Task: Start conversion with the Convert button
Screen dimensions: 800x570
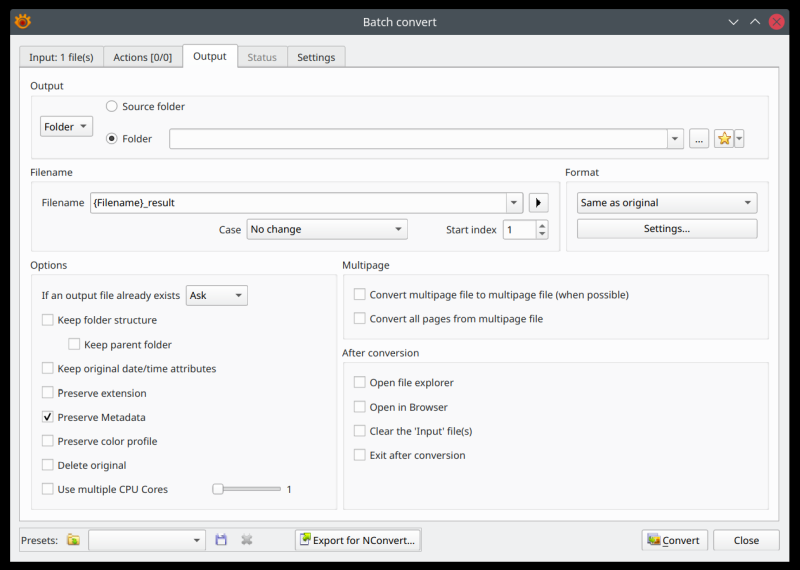Action: [x=674, y=540]
